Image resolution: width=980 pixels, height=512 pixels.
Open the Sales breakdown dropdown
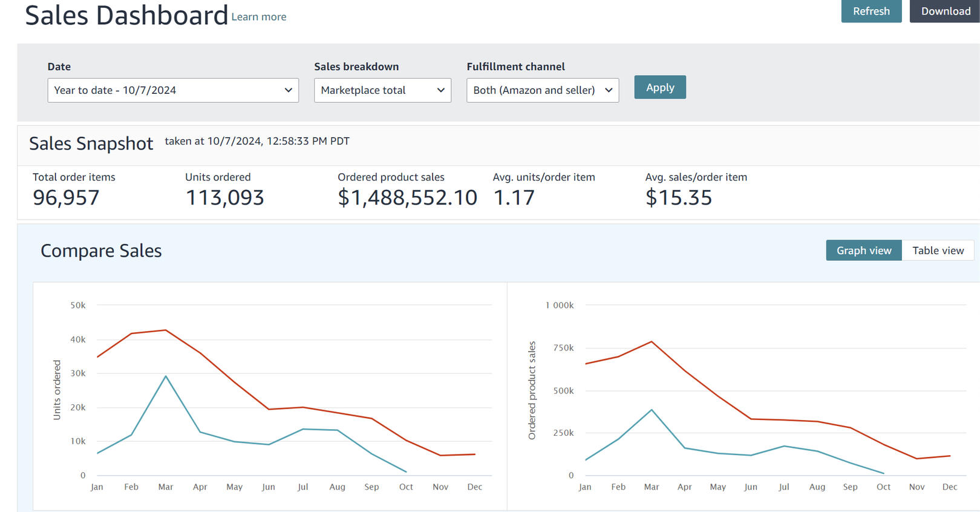pyautogui.click(x=382, y=90)
